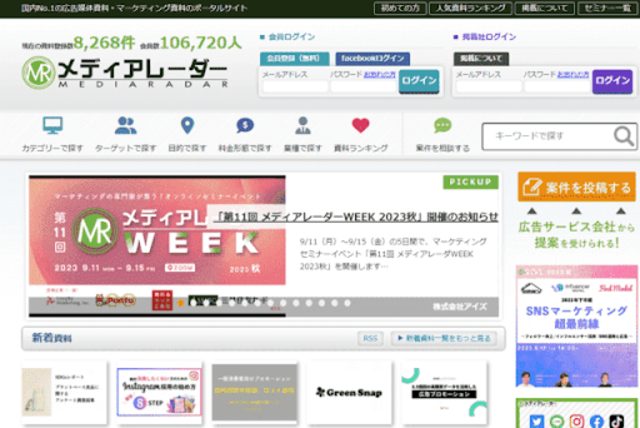This screenshot has width=640, height=428.
Task: Click the purple publisher ログイン button
Action: (612, 81)
